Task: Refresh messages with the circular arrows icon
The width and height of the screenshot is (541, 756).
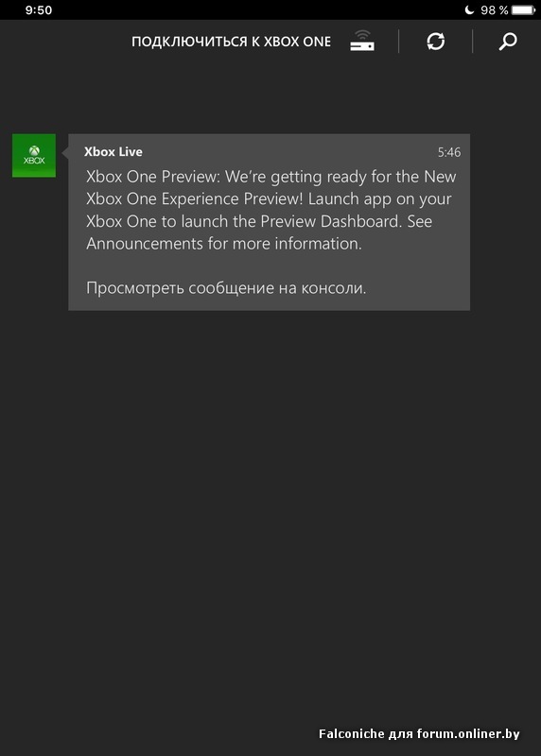Action: (x=435, y=42)
